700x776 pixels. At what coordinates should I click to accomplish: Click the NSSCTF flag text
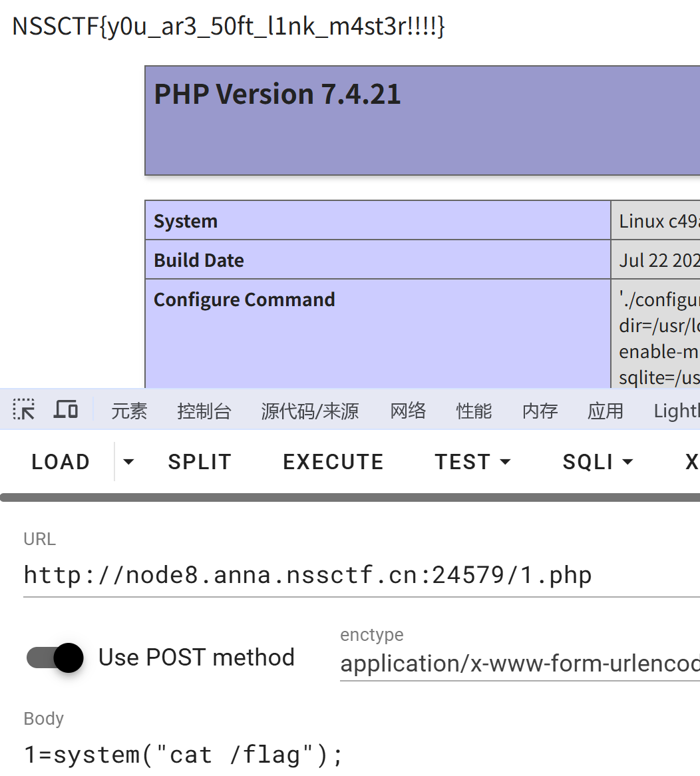tap(228, 26)
